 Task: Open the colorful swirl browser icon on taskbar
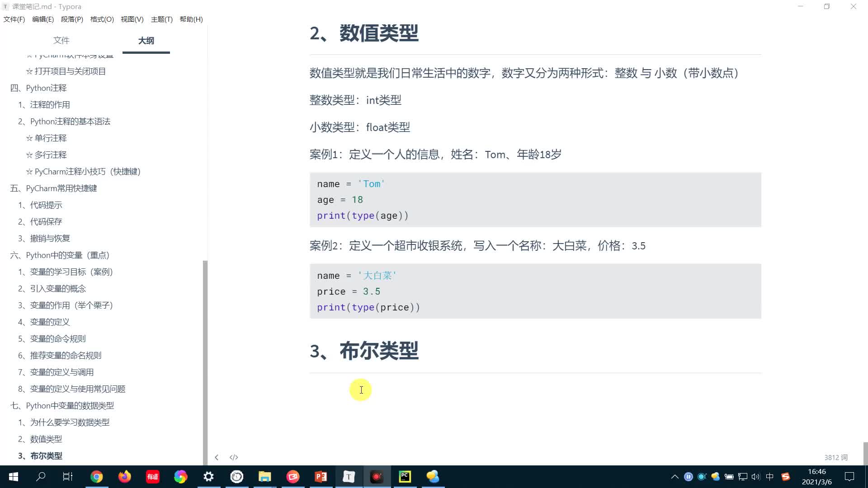tap(180, 477)
